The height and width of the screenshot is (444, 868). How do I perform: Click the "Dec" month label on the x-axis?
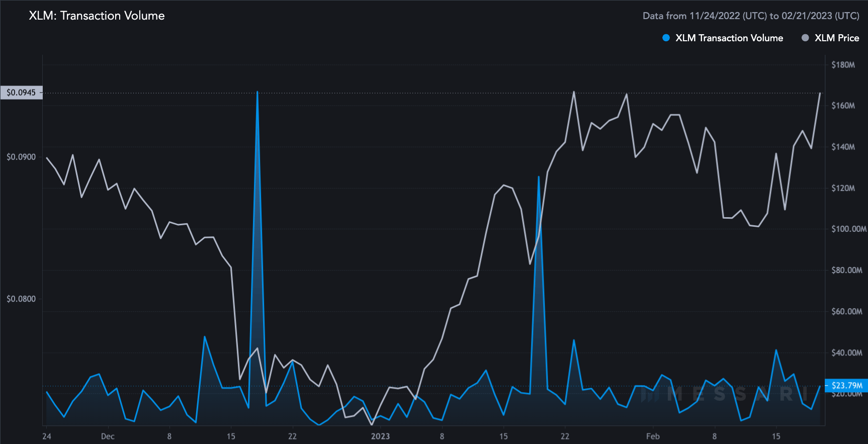pyautogui.click(x=108, y=436)
